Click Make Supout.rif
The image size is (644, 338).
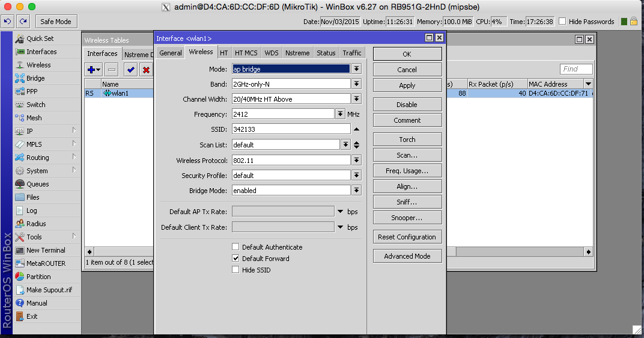click(47, 290)
